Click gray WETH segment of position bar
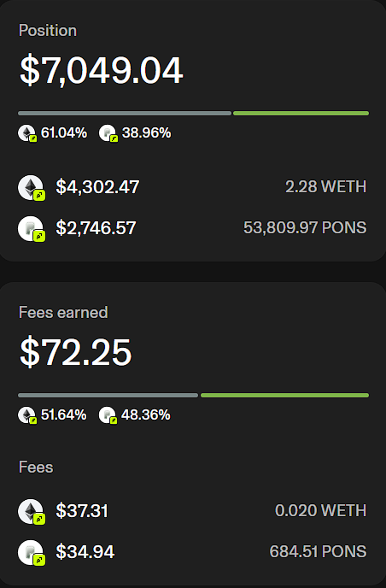Viewport: 386px width, 588px height. click(125, 114)
